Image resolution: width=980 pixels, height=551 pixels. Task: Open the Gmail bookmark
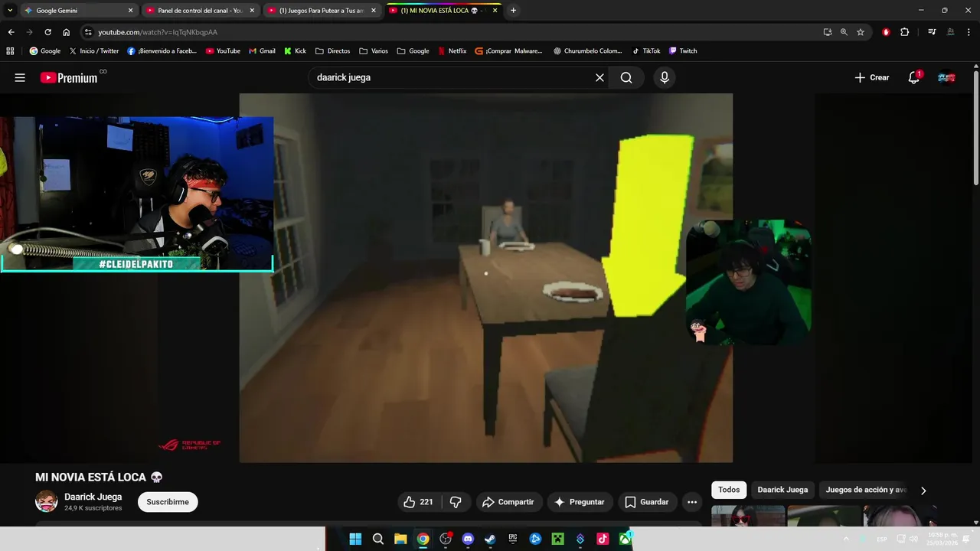point(262,51)
